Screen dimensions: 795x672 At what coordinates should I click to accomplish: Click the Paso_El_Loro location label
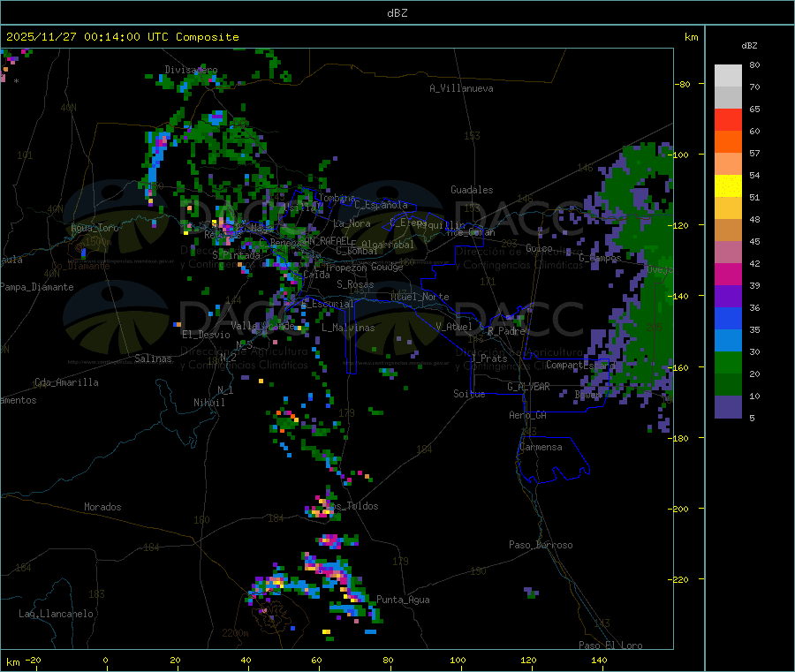611,646
